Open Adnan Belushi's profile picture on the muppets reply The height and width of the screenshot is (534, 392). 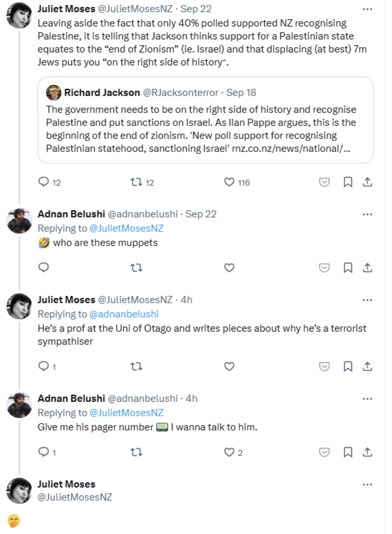19,221
